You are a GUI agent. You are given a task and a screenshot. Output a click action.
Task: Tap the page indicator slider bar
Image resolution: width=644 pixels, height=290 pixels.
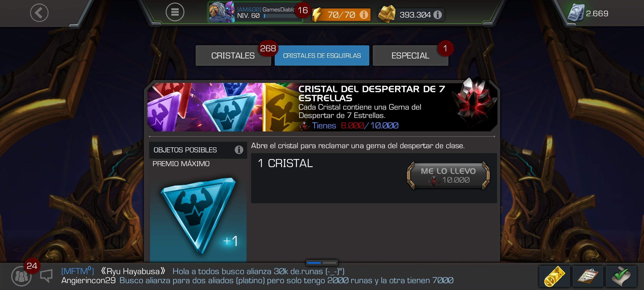click(x=322, y=263)
